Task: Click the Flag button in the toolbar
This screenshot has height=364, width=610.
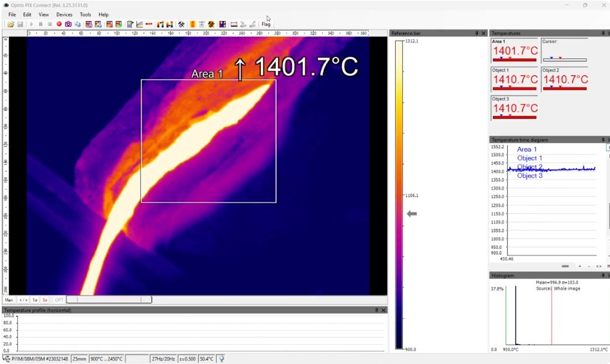Action: tap(265, 24)
